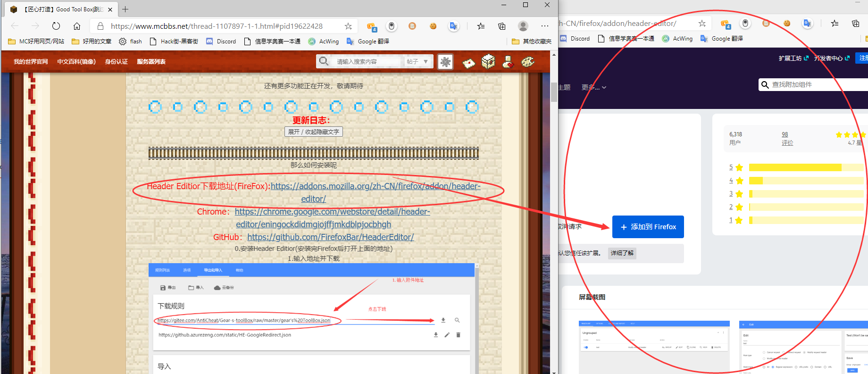Open the forum mail envelope icon
Viewport: 868px width, 374px height.
coord(468,63)
